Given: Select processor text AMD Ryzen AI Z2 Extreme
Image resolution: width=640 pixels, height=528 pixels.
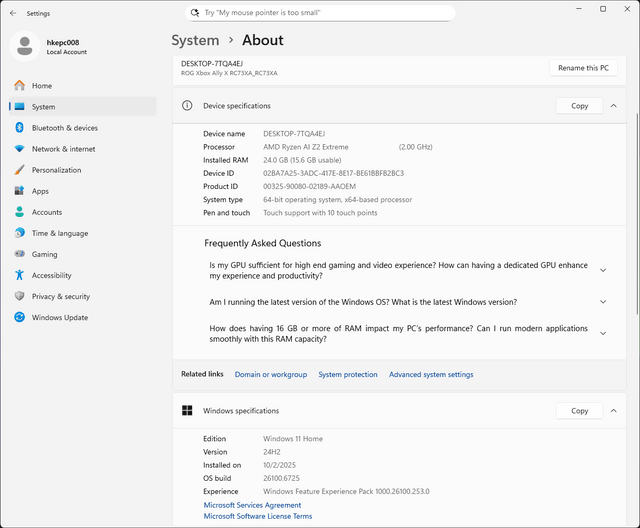Looking at the screenshot, I should 305,147.
